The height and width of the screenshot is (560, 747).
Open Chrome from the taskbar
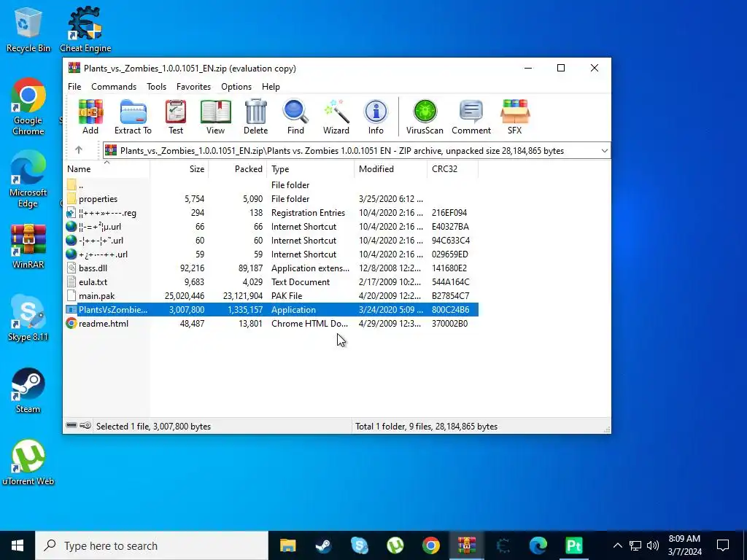coord(430,545)
